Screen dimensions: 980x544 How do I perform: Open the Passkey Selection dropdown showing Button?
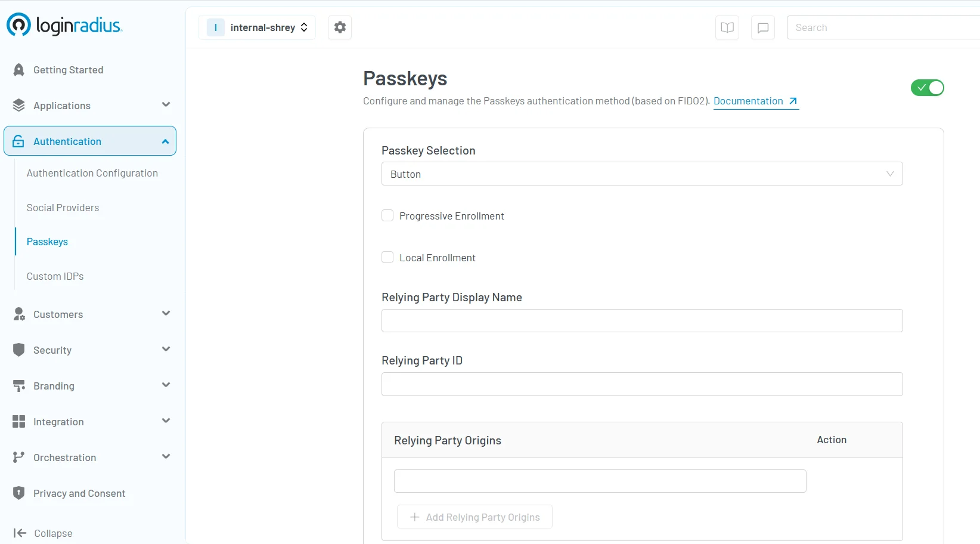[x=641, y=174]
